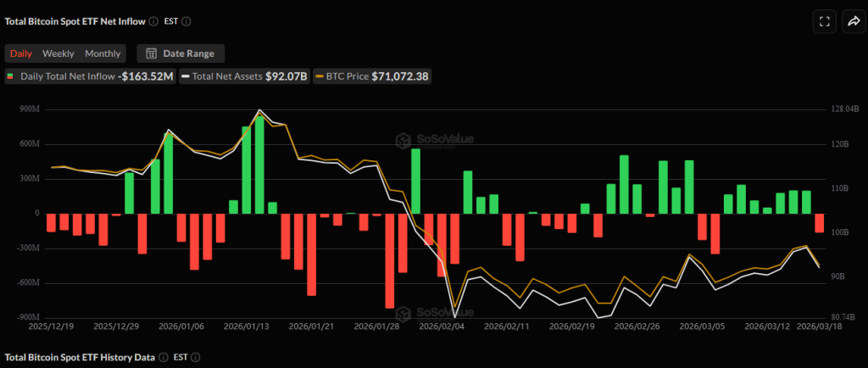Switch to the Weekly view
Viewport: 868px width, 368px height.
58,53
